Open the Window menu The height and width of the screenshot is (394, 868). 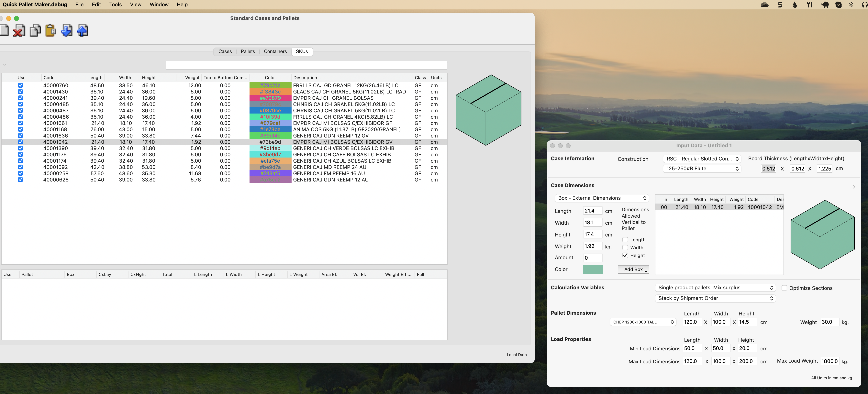click(x=159, y=5)
